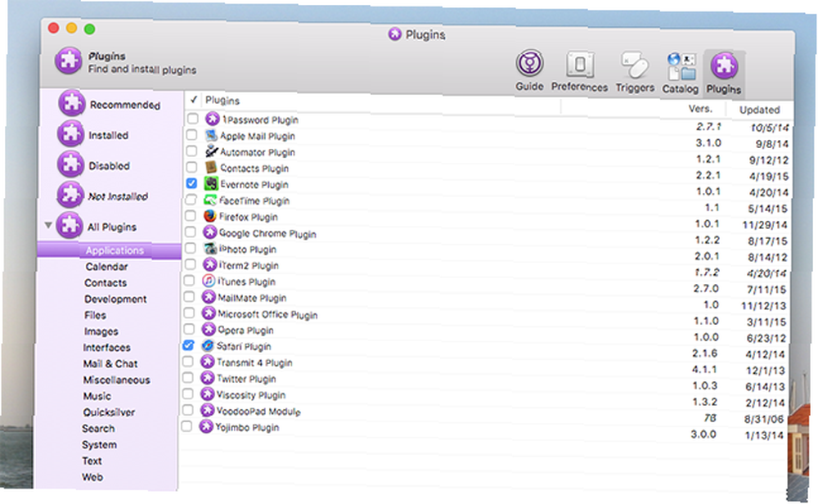Click the Firefox plugin icon
This screenshot has width=818, height=504.
pos(210,216)
